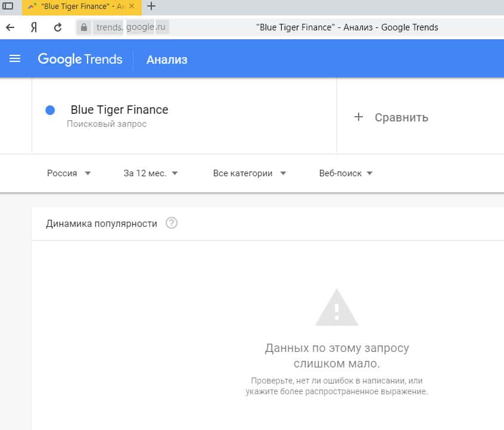Click the blue dot color marker
Screen dimensions: 504x430
coord(51,110)
